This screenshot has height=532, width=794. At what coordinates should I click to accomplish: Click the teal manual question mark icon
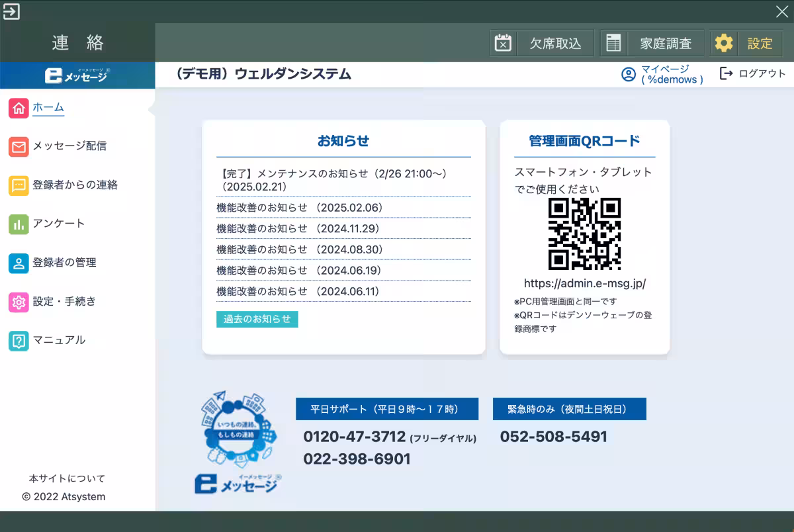tap(19, 340)
